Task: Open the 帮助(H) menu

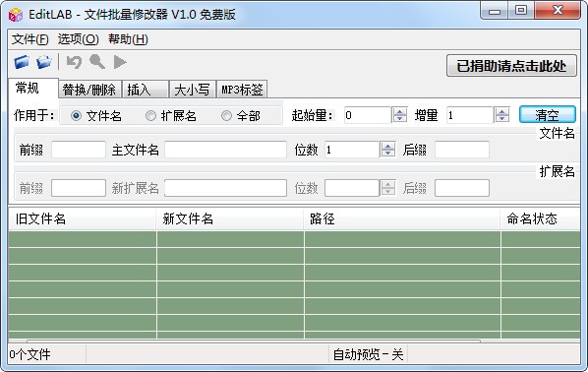Action: coord(128,39)
